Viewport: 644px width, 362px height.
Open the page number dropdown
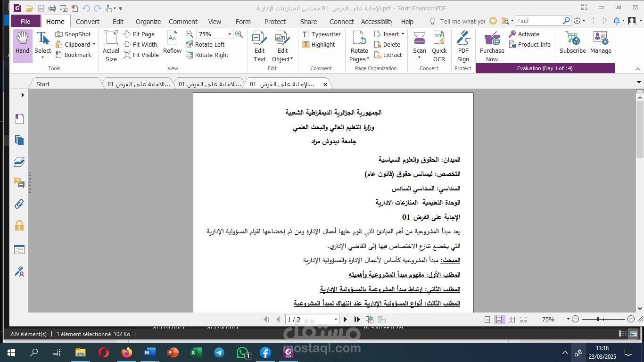pyautogui.click(x=336, y=319)
